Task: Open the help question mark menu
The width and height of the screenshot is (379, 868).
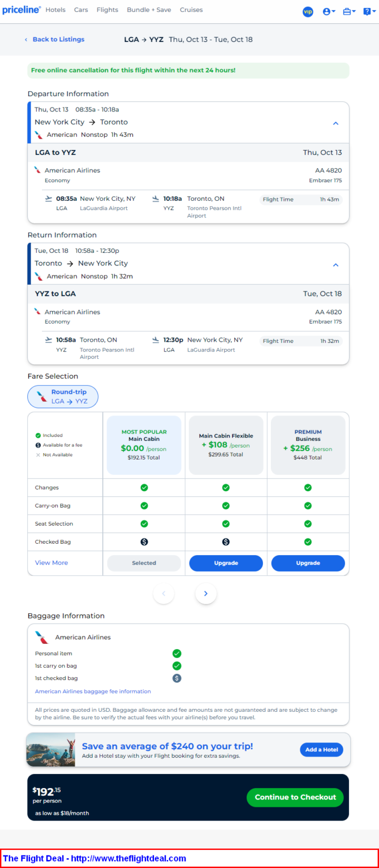Action: [369, 11]
